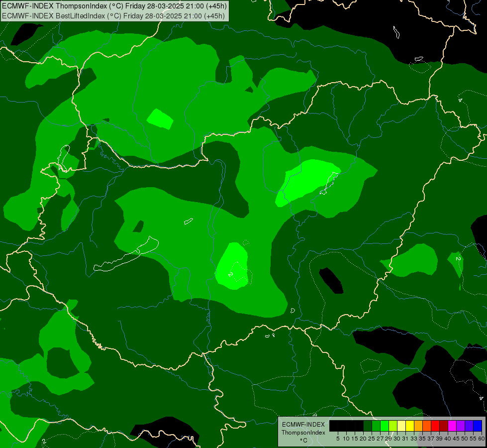
Task: Click the legend tick value 30
Action: coord(397,439)
